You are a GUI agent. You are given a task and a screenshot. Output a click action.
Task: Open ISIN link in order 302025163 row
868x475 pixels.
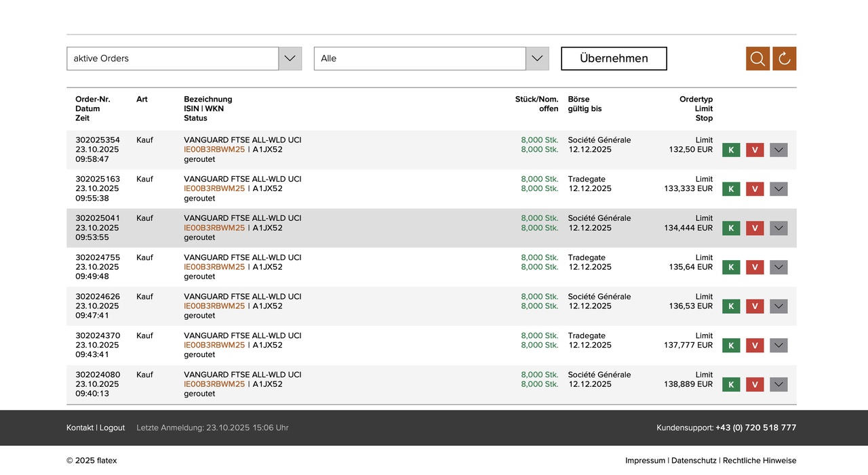214,189
